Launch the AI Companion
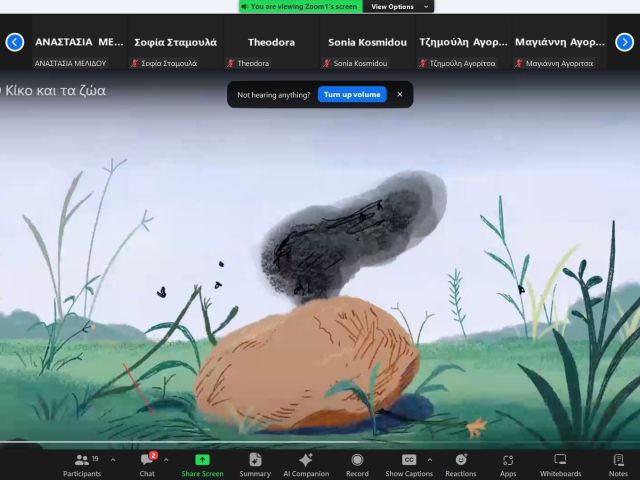The height and width of the screenshot is (480, 640). coord(306,465)
